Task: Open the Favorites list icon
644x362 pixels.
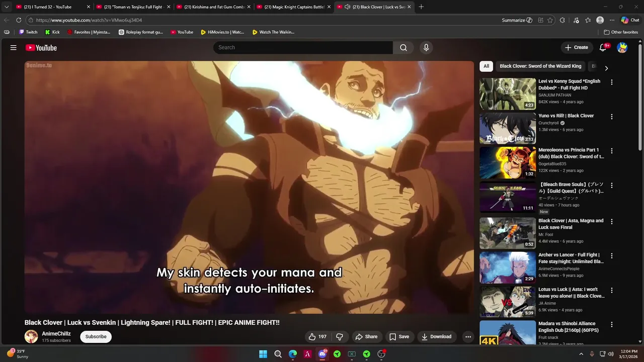Action: click(x=588, y=20)
